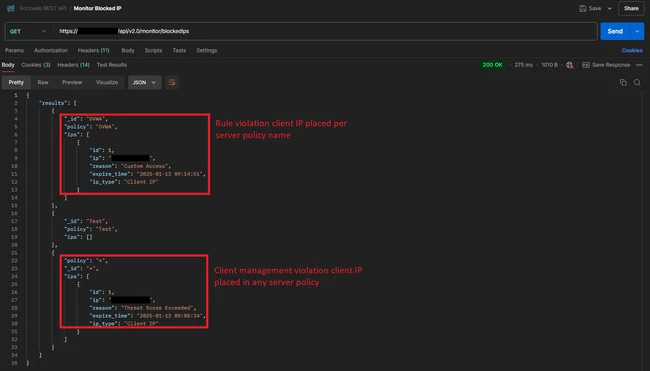Screen dimensions: 650x371
Task: Click the expire_time value ending 09:14:51
Action: [x=170, y=174]
